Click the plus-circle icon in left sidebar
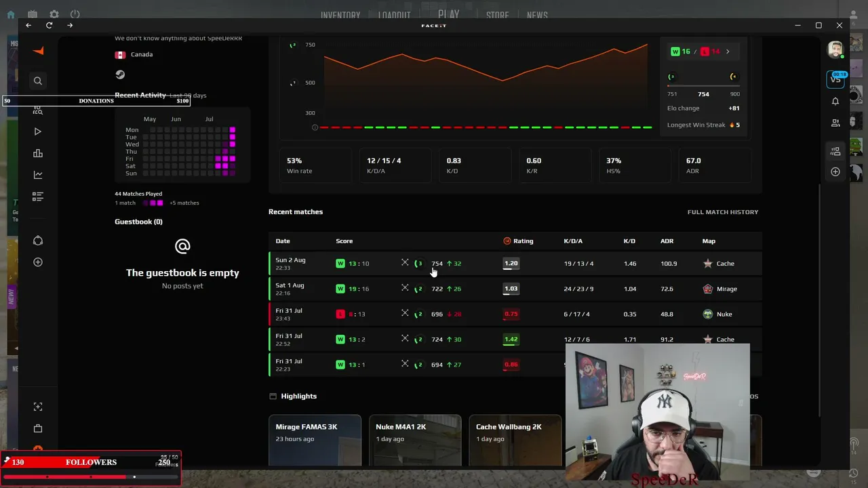868x488 pixels. tap(38, 262)
